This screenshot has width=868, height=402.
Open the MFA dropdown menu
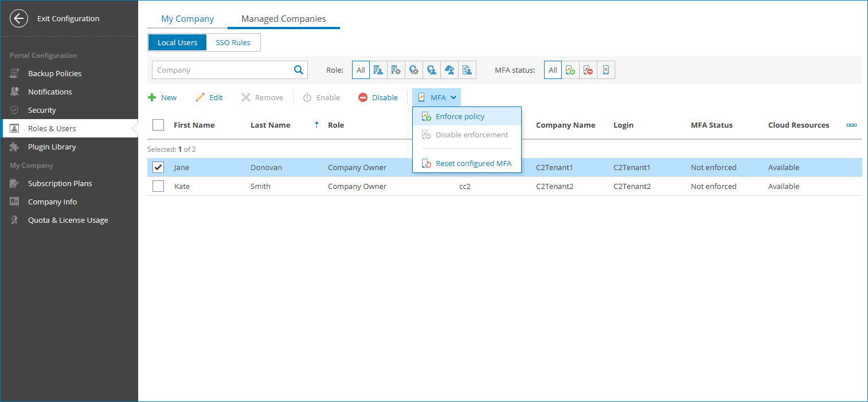[x=436, y=97]
